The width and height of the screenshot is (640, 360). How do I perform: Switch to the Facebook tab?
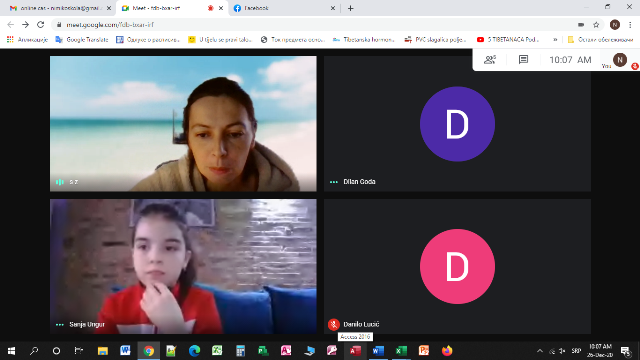[x=284, y=8]
